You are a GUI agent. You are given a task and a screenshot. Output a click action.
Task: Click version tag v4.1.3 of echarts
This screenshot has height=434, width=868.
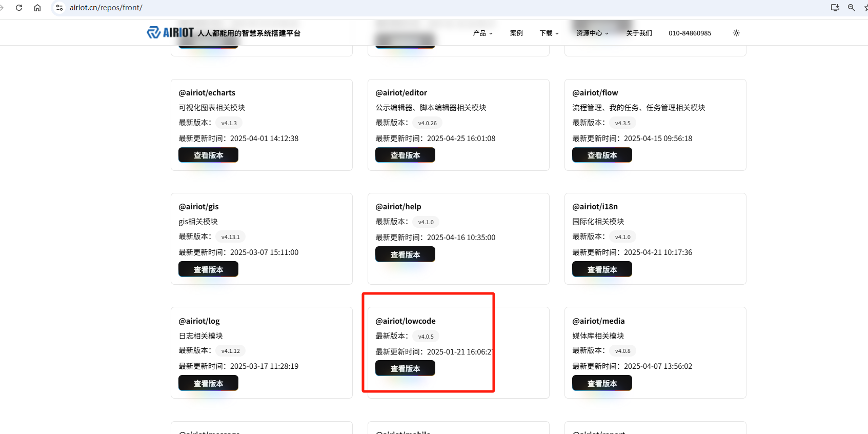[229, 123]
